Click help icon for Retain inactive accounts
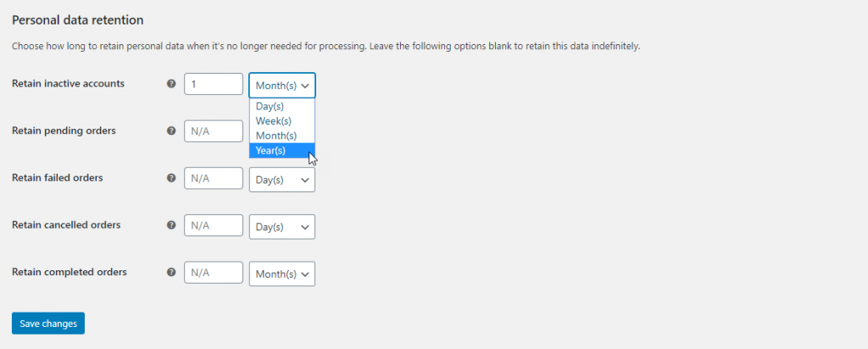This screenshot has height=349, width=868. (x=171, y=84)
